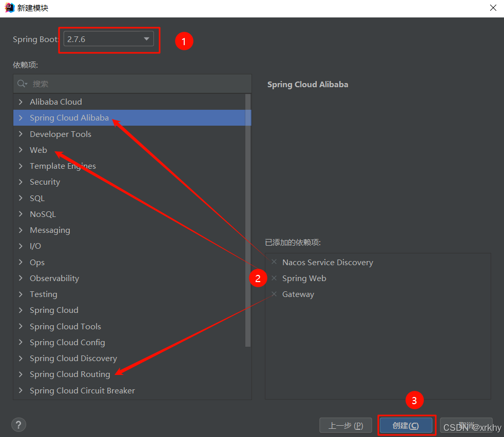Expand the Spring Cloud Routing chevron
504x437 pixels.
21,374
